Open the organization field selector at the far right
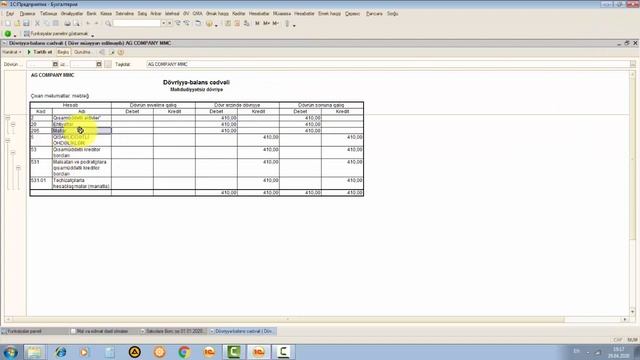Viewport: 640px width, 360px height. (633, 64)
